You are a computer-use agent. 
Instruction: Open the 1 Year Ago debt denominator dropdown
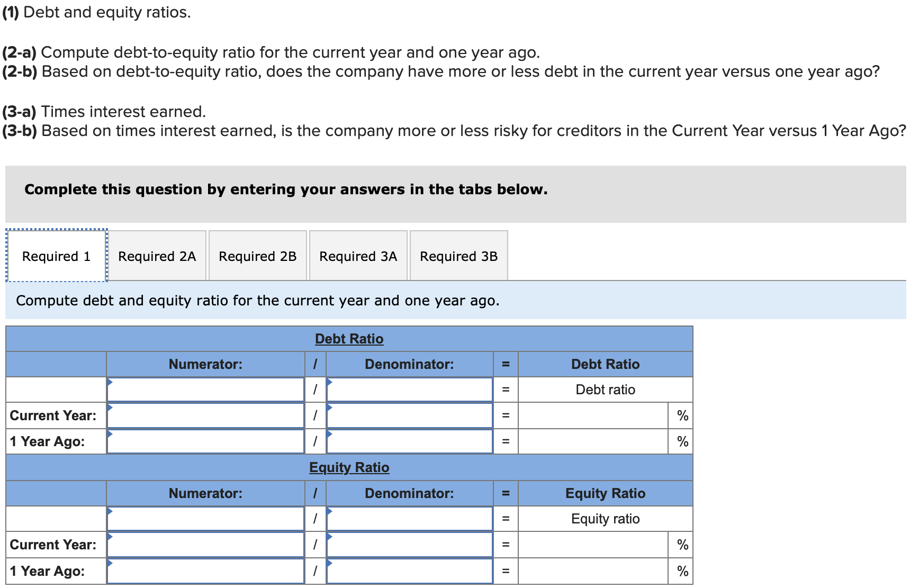409,441
